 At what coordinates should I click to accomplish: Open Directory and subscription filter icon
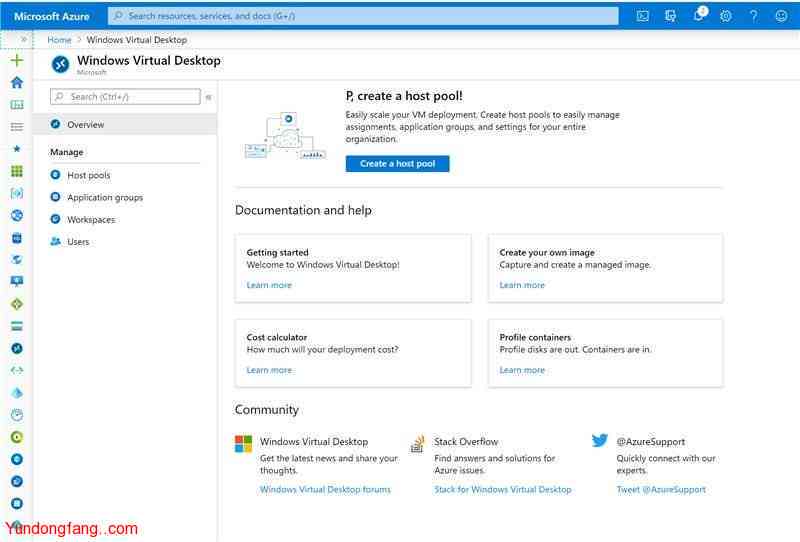point(670,16)
